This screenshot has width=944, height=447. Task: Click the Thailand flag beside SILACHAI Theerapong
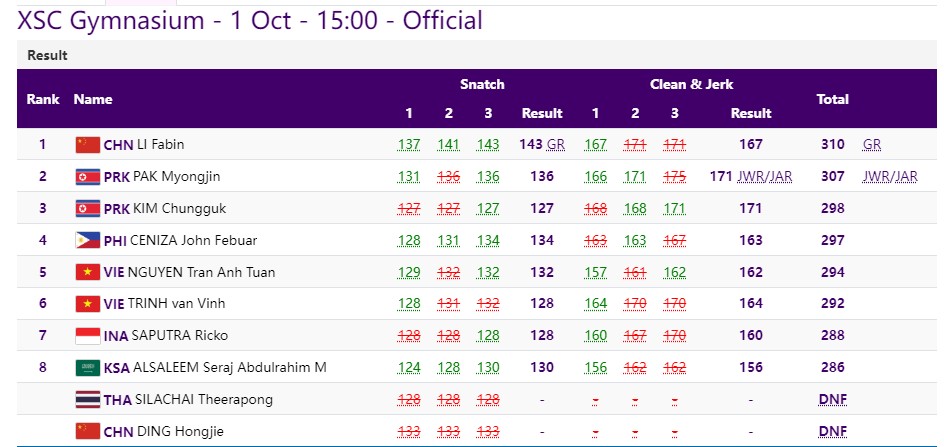[87, 399]
